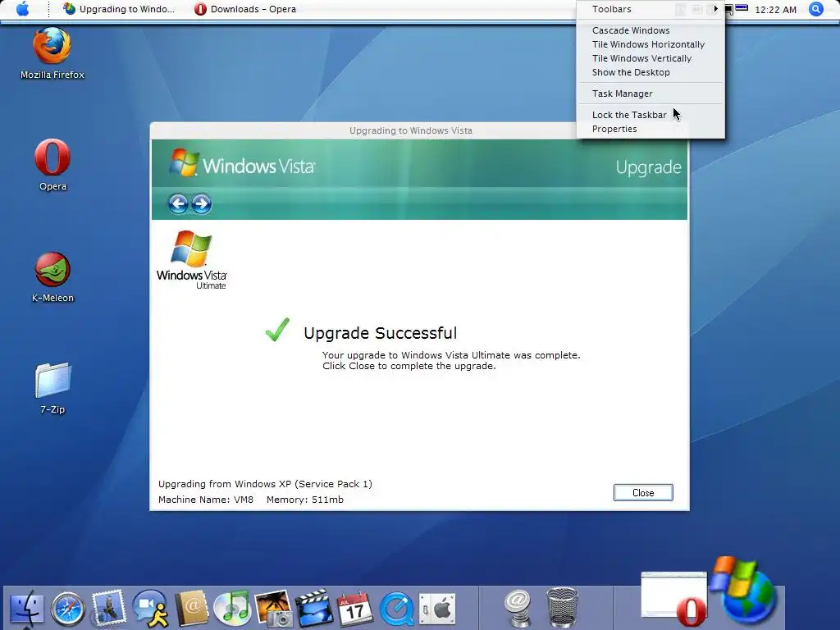Click the blue drive tray icon
The image size is (840, 630).
pyautogui.click(x=742, y=8)
